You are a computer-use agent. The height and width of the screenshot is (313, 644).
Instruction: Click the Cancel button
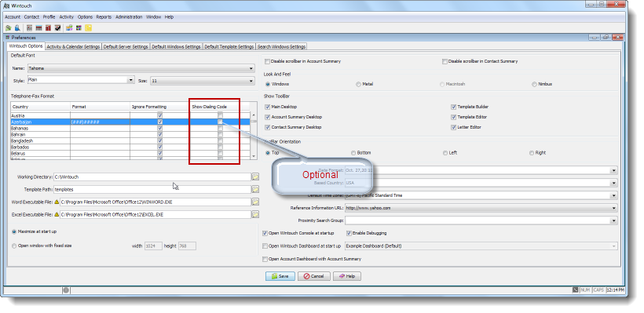pos(314,276)
